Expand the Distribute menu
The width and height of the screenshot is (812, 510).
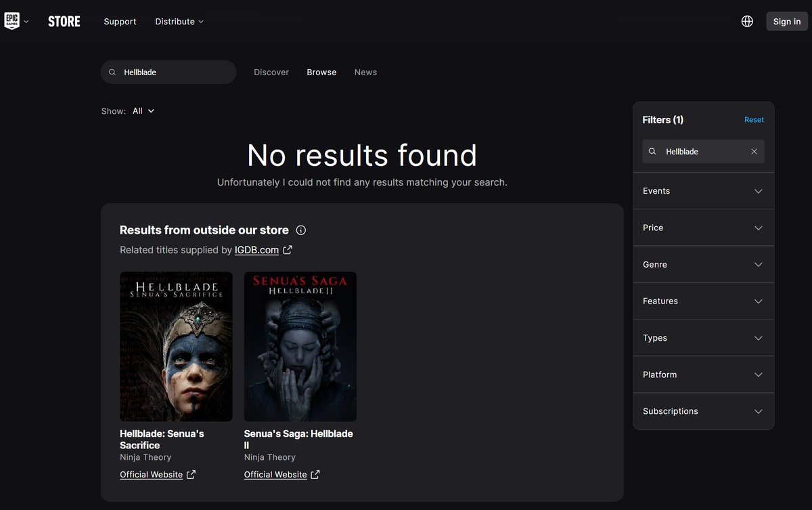179,22
